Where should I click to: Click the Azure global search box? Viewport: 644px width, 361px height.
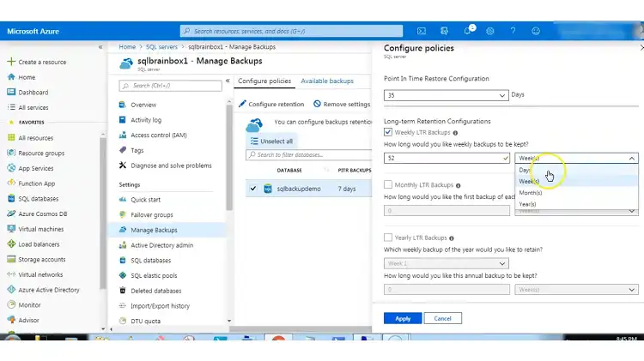[x=291, y=31]
